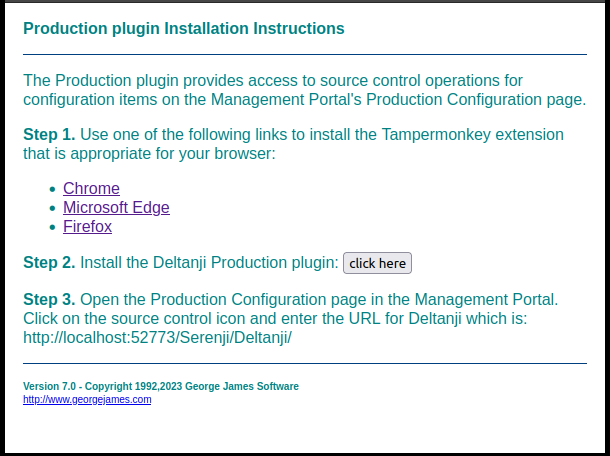The height and width of the screenshot is (456, 610).
Task: Visit the www.georgejames.com footer link
Action: 87,400
